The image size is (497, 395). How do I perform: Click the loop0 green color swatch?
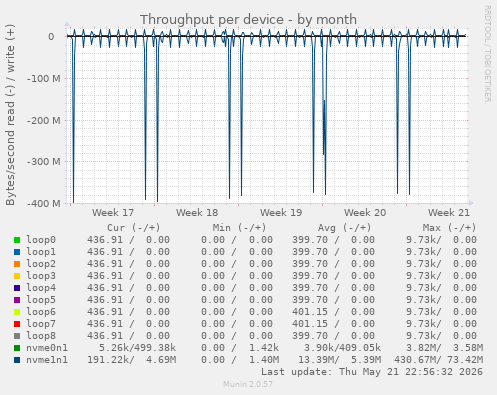tap(17, 240)
